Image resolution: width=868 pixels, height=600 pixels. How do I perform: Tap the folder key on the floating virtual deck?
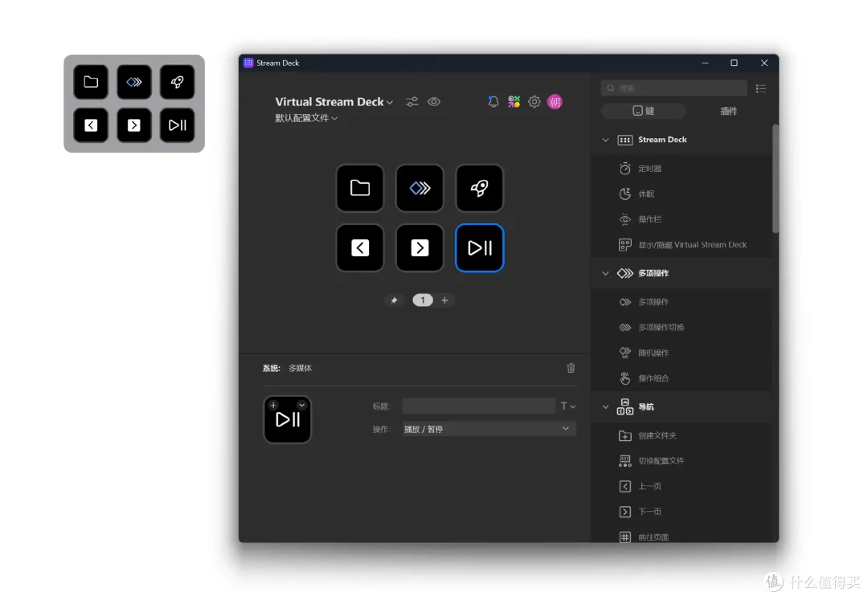tap(91, 82)
